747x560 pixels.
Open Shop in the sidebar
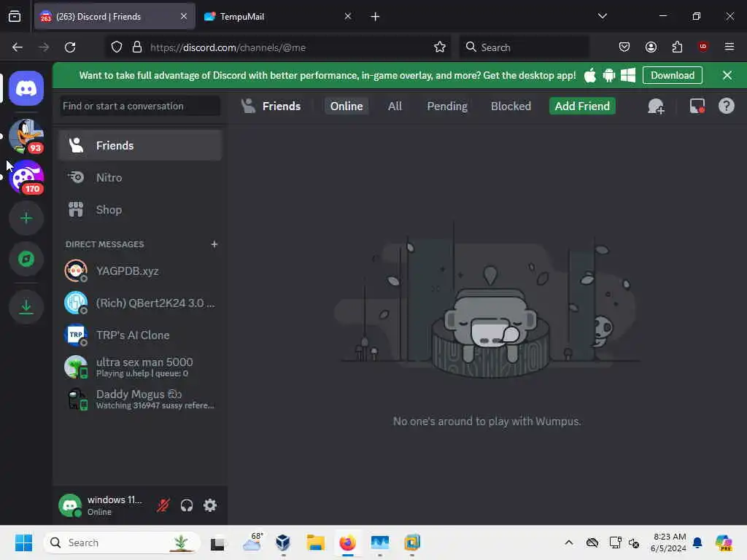pyautogui.click(x=141, y=209)
